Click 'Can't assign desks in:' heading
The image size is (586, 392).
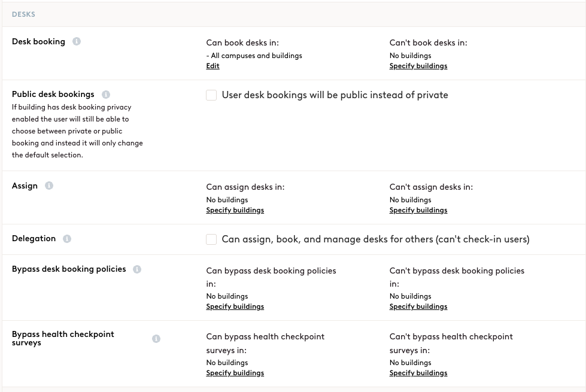pyautogui.click(x=431, y=187)
